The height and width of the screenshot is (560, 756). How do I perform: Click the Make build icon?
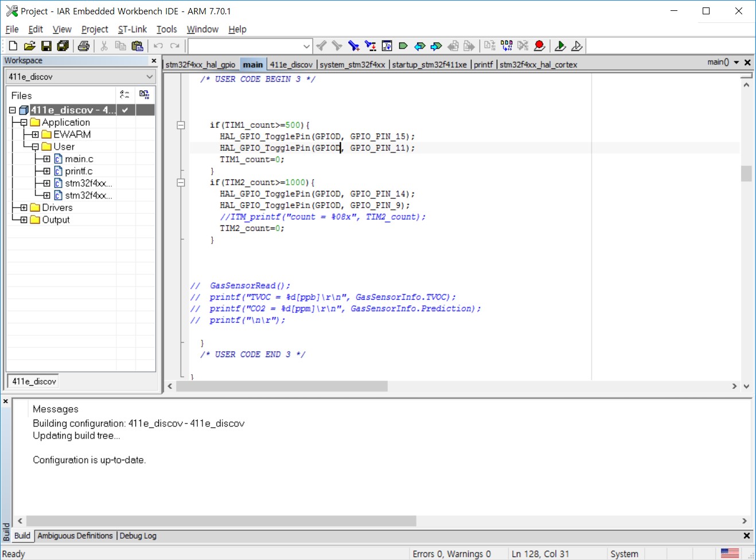[x=506, y=46]
